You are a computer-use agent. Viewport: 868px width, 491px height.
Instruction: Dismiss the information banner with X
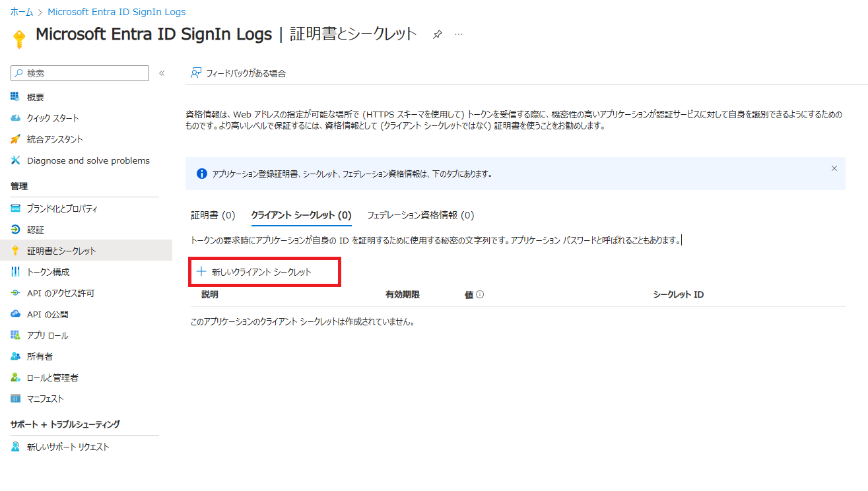834,168
